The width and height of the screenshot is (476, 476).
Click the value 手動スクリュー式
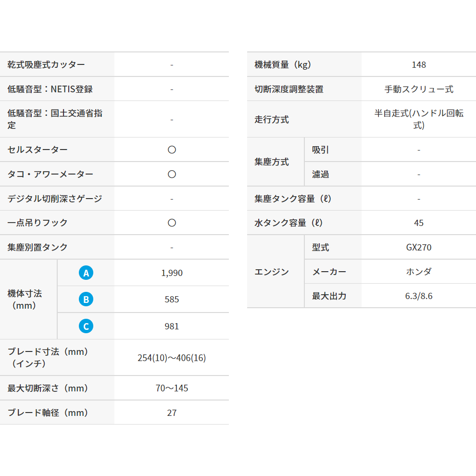(419, 89)
